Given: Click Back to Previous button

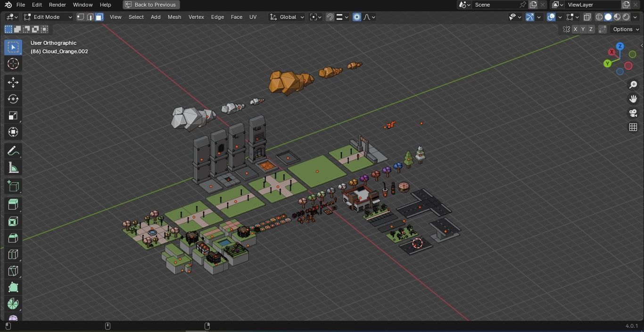Looking at the screenshot, I should coord(151,5).
